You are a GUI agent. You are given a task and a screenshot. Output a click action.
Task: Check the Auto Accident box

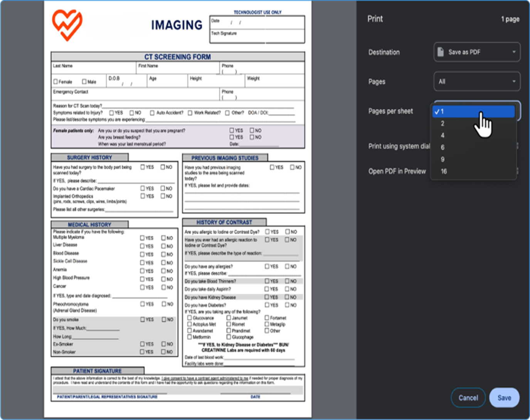point(152,113)
